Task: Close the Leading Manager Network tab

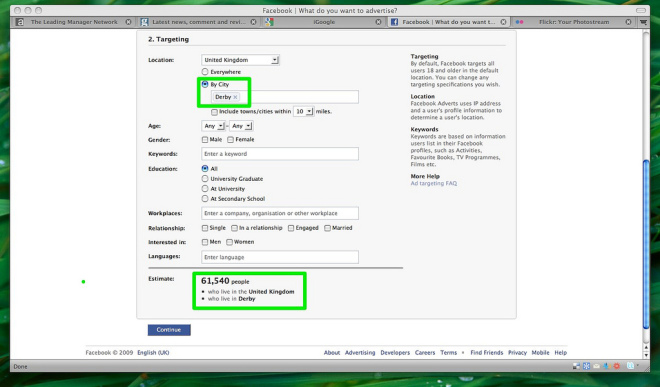Action: [x=128, y=22]
